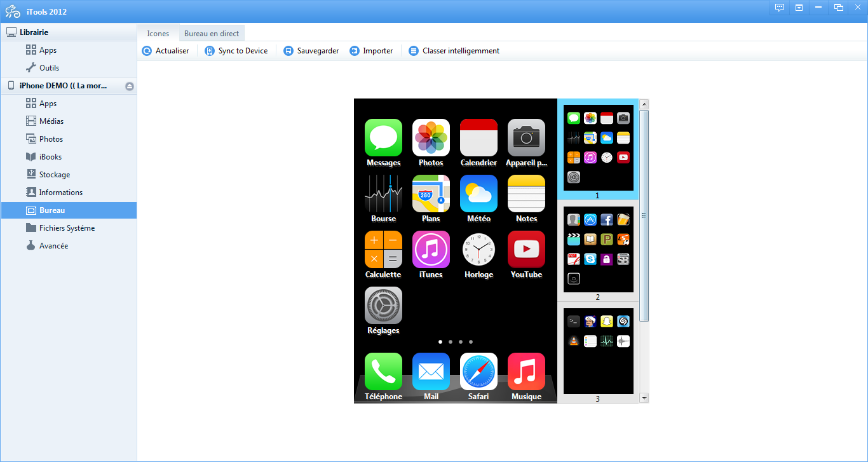Select the Appareil photo camera app icon
The image size is (868, 462).
(526, 137)
